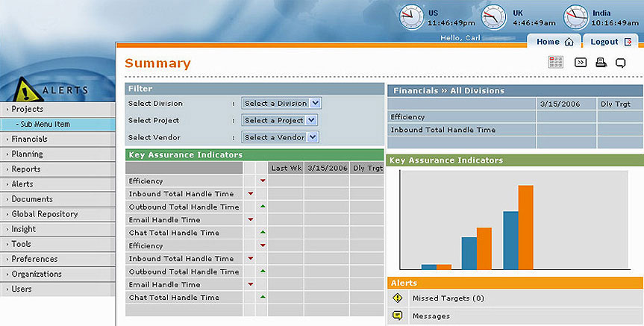644x326 pixels.
Task: Select Sub Menu Item in sidebar
Action: click(x=45, y=124)
